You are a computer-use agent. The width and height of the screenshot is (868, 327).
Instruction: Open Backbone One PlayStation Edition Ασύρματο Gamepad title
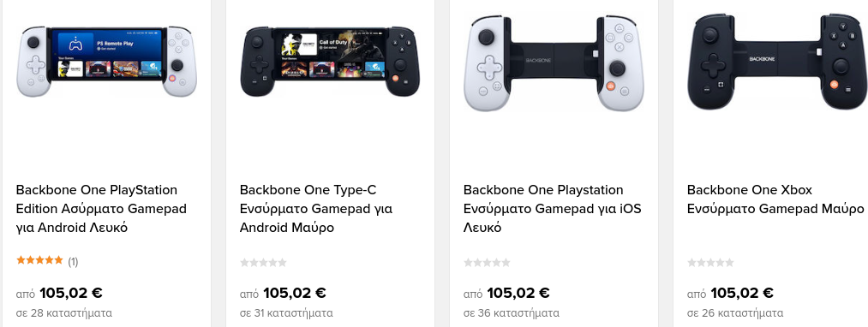tap(101, 209)
